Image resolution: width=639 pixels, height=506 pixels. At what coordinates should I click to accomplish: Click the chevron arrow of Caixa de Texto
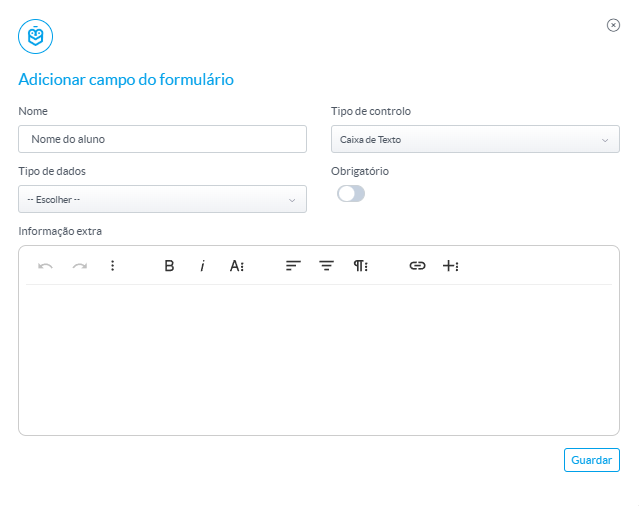click(605, 140)
